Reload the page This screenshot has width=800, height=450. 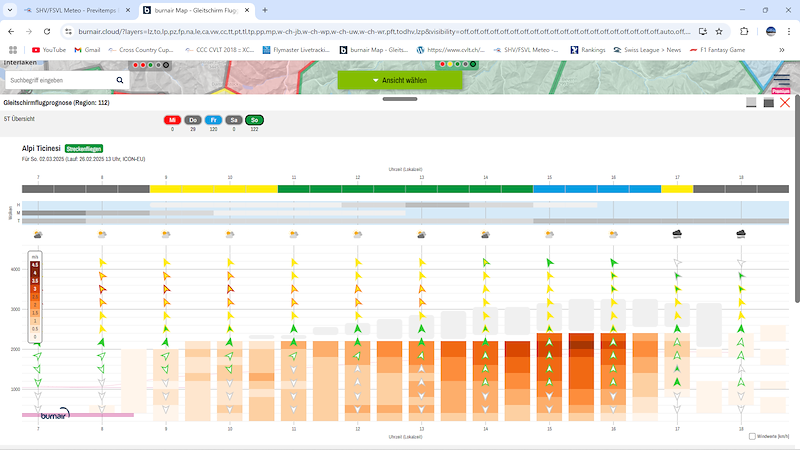pyautogui.click(x=47, y=32)
